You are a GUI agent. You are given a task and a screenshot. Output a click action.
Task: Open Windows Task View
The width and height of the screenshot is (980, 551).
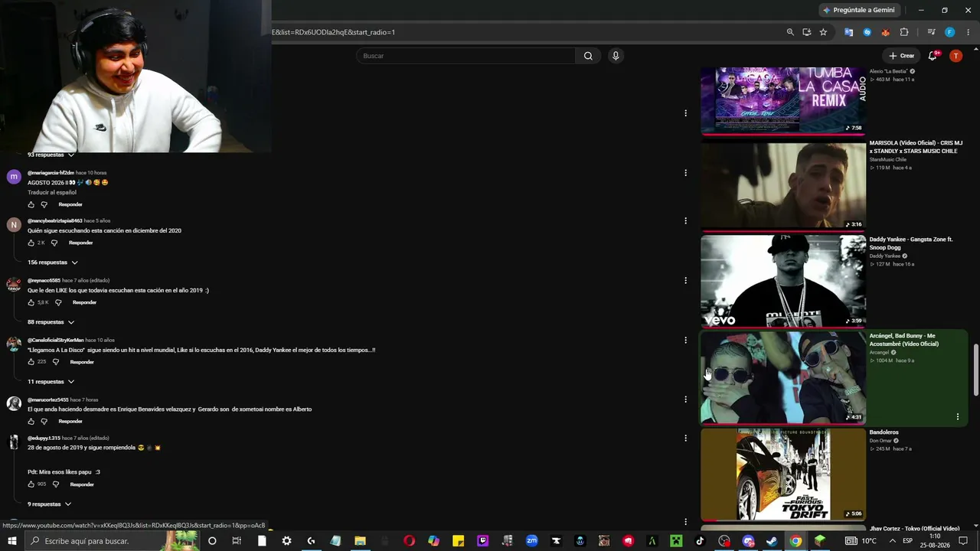tap(237, 541)
